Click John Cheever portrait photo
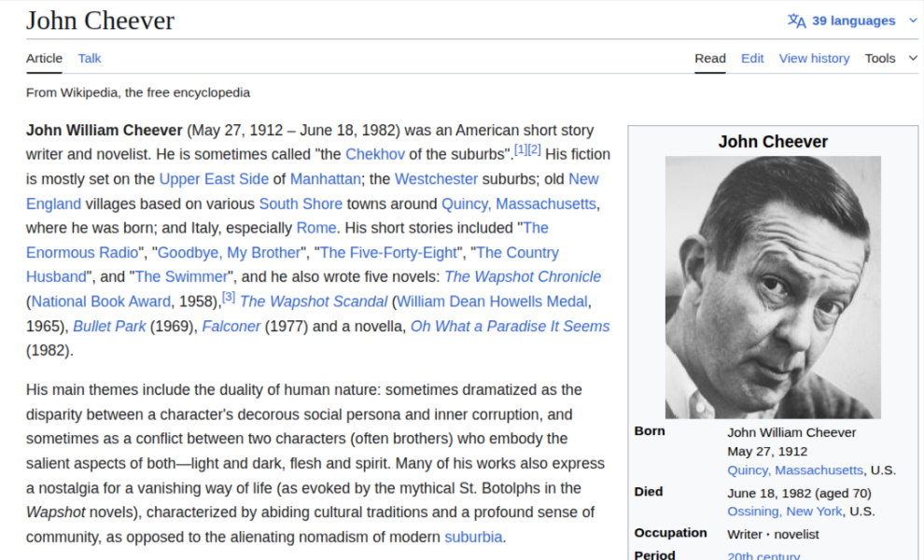924x560 pixels. [773, 287]
